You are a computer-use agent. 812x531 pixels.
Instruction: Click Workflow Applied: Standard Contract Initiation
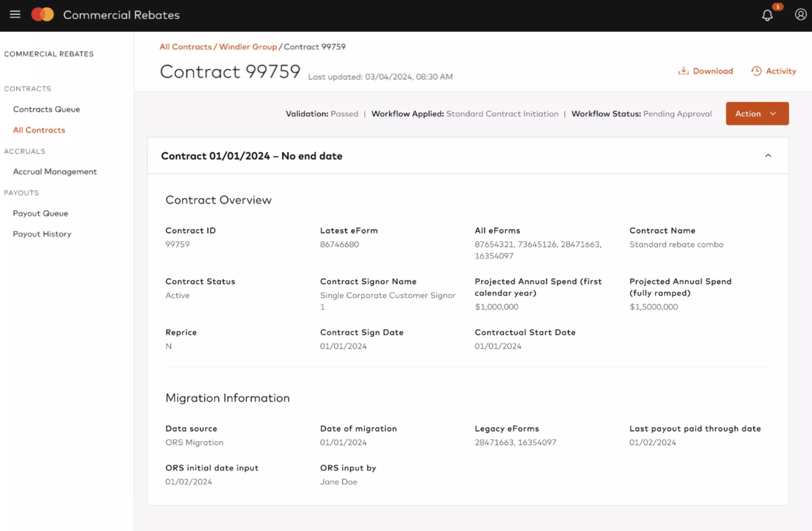(x=465, y=114)
